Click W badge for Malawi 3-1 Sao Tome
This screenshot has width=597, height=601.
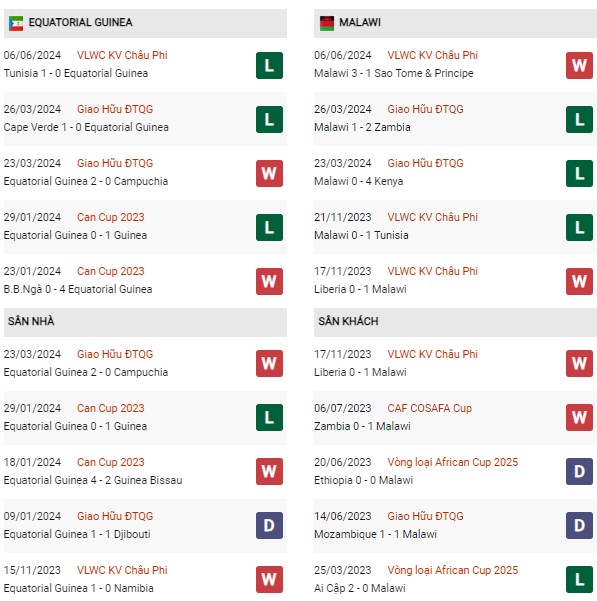click(x=579, y=66)
